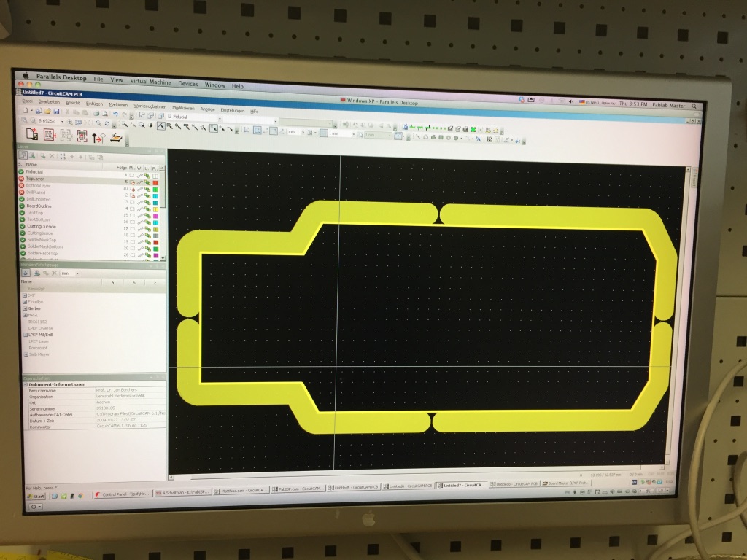Viewport: 747px width, 560px height.
Task: Click the drill tool assignment icon with red arrow
Action: point(98,138)
